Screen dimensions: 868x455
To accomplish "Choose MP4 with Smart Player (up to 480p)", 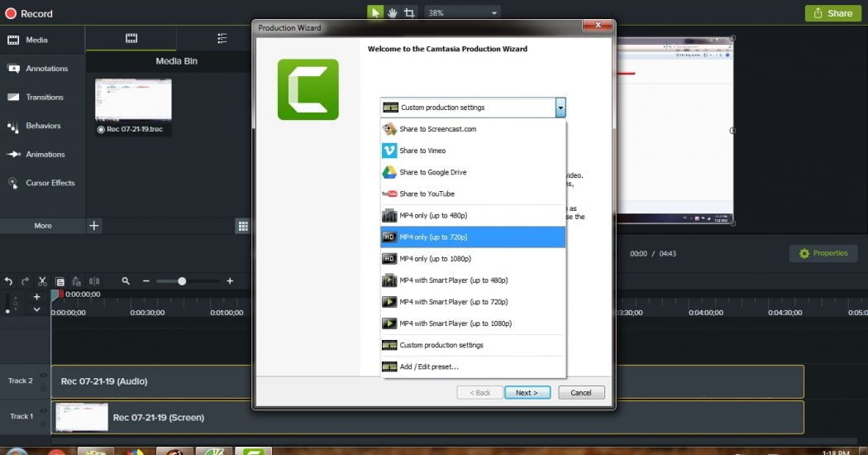I will [x=473, y=280].
